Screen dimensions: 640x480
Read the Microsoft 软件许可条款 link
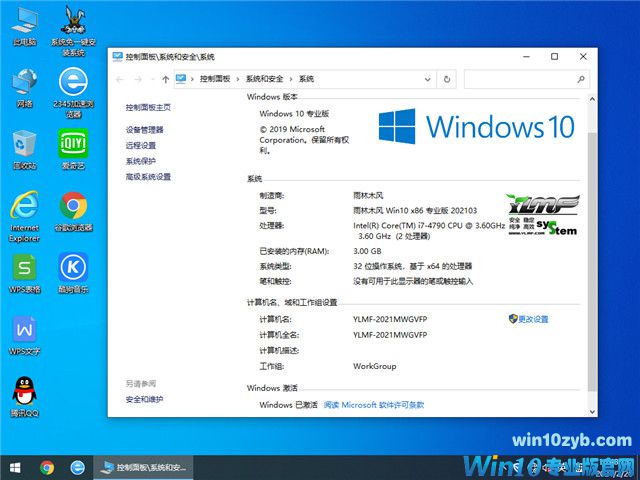tap(374, 405)
